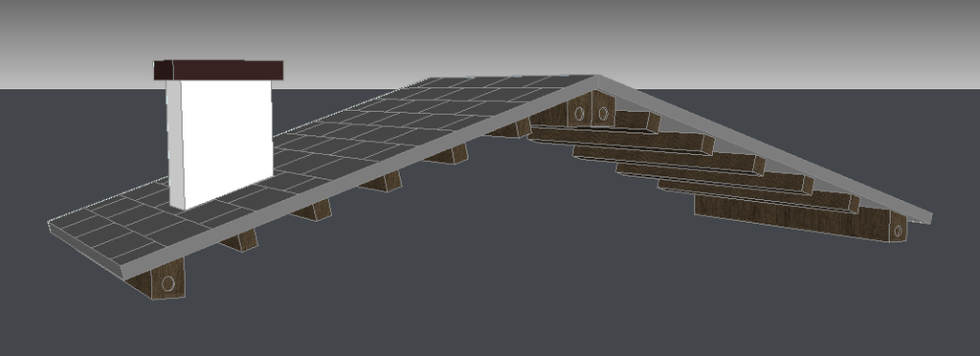980x356 pixels.
Task: Click the left circle on the ridge beam
Action: 579,114
